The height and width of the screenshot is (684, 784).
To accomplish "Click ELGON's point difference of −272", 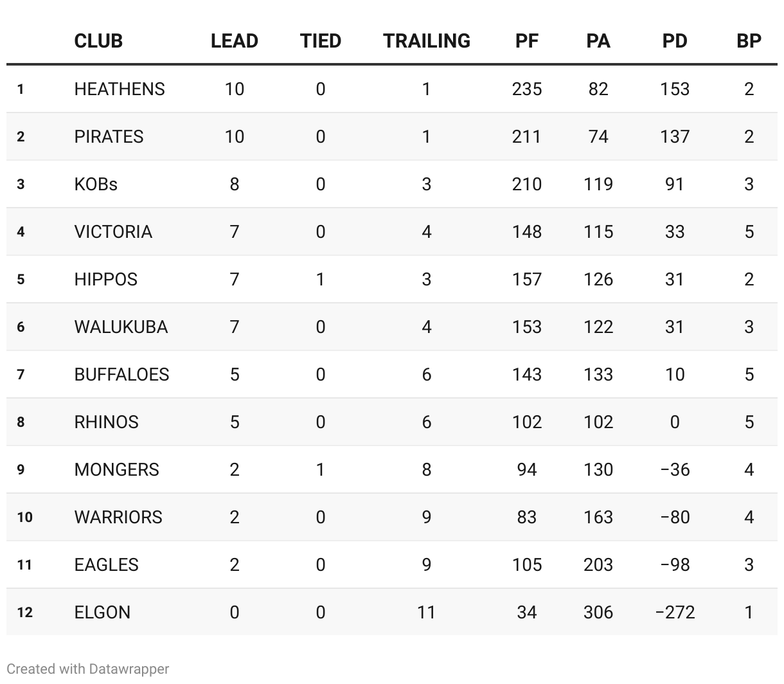I will tap(675, 612).
